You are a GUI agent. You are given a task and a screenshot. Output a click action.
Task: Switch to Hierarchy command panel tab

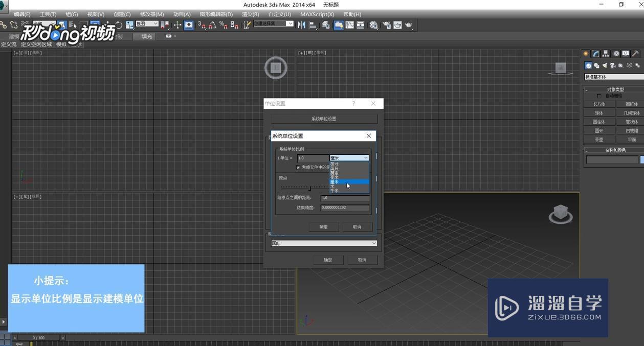pos(606,54)
